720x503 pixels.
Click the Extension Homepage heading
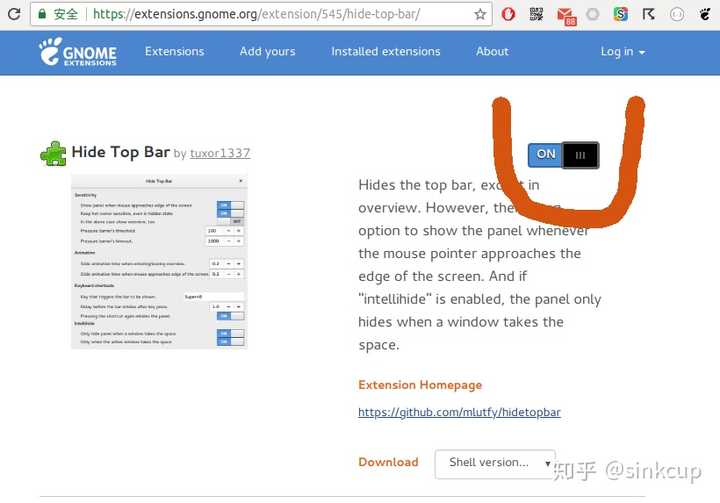[x=420, y=385]
